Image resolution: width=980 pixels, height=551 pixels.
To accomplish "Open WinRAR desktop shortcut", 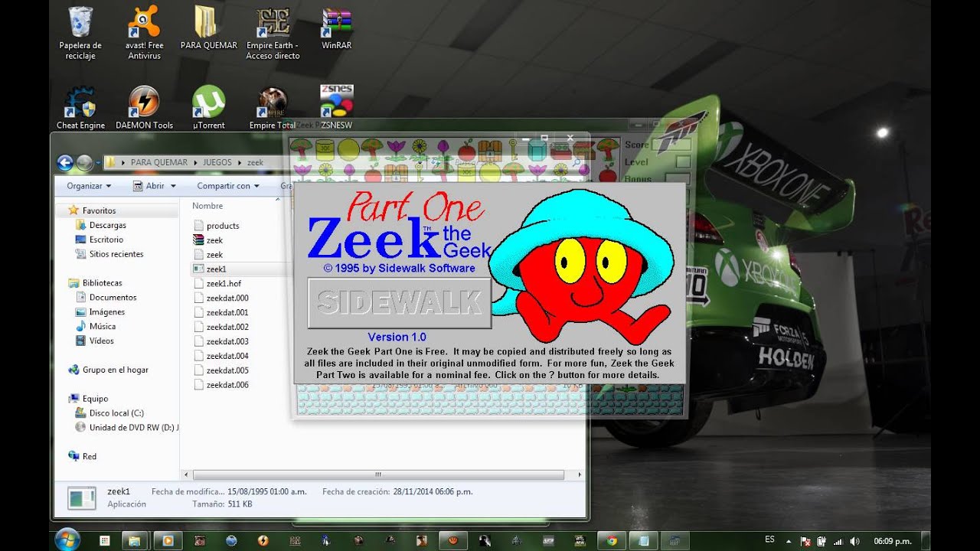I will 336,28.
